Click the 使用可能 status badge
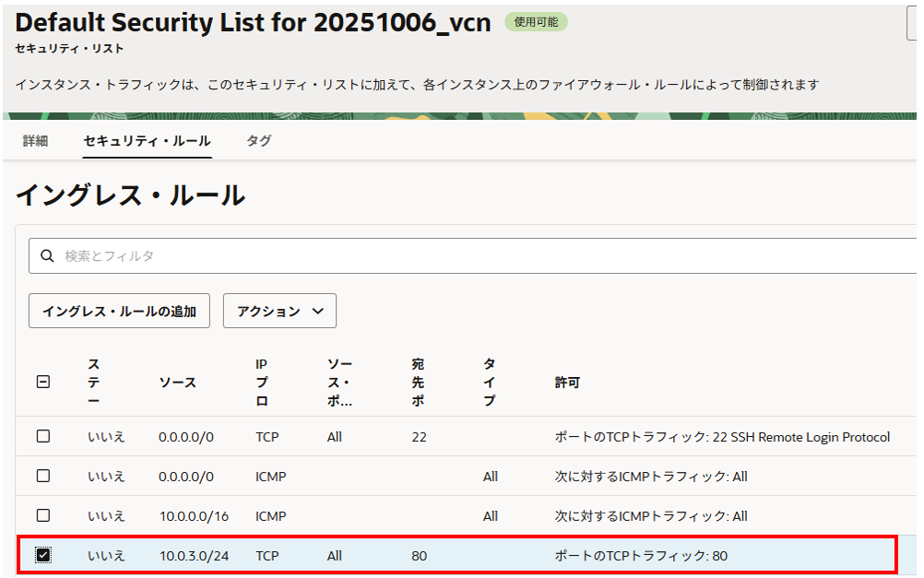 tap(536, 22)
